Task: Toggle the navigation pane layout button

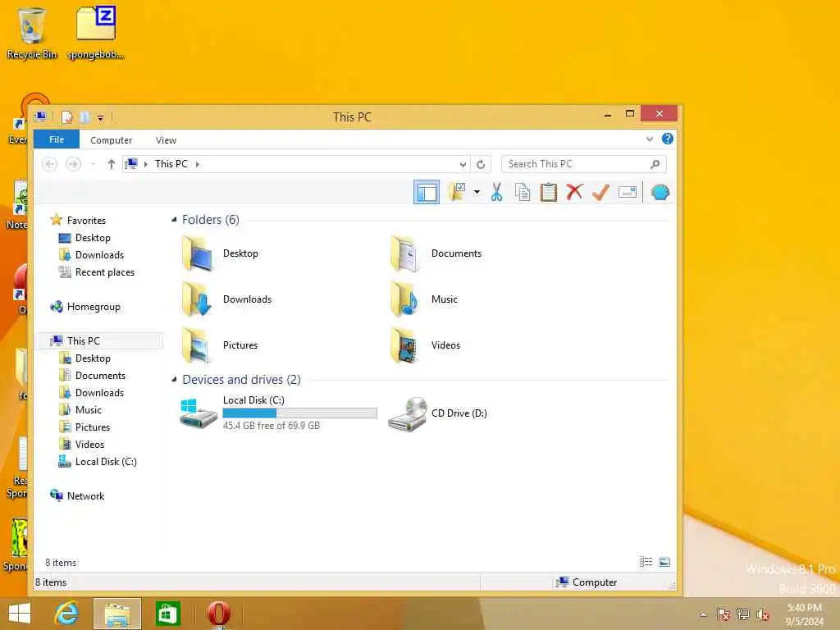Action: (x=427, y=192)
